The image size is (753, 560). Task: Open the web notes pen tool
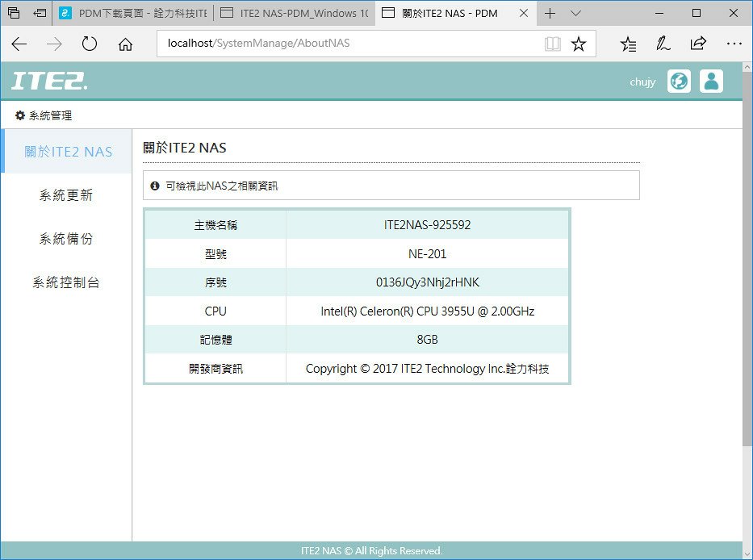tap(663, 44)
